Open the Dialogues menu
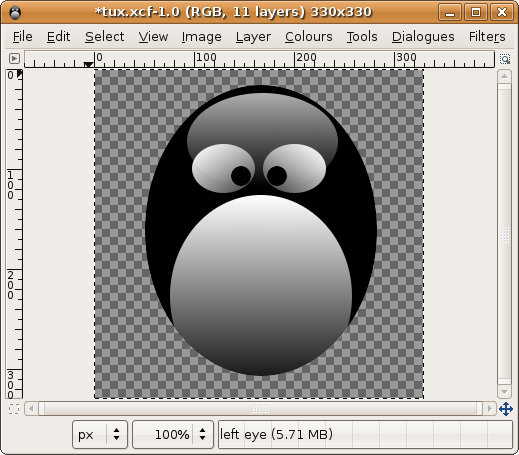This screenshot has width=519, height=455. pyautogui.click(x=423, y=37)
